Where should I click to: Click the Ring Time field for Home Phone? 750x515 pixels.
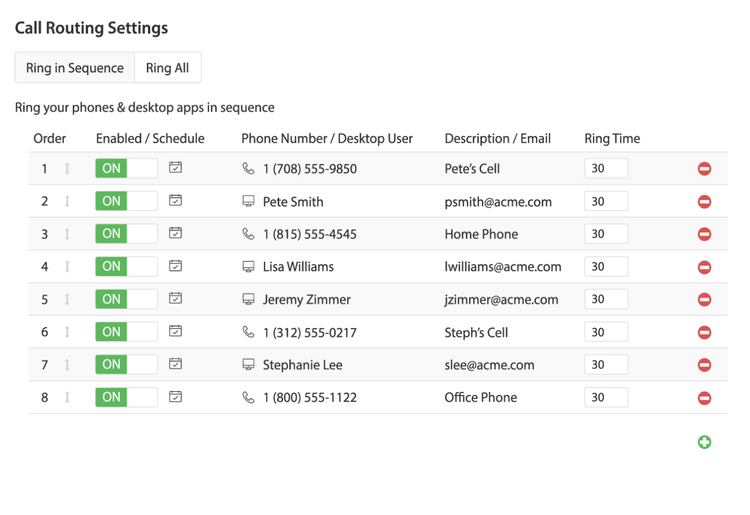point(606,234)
